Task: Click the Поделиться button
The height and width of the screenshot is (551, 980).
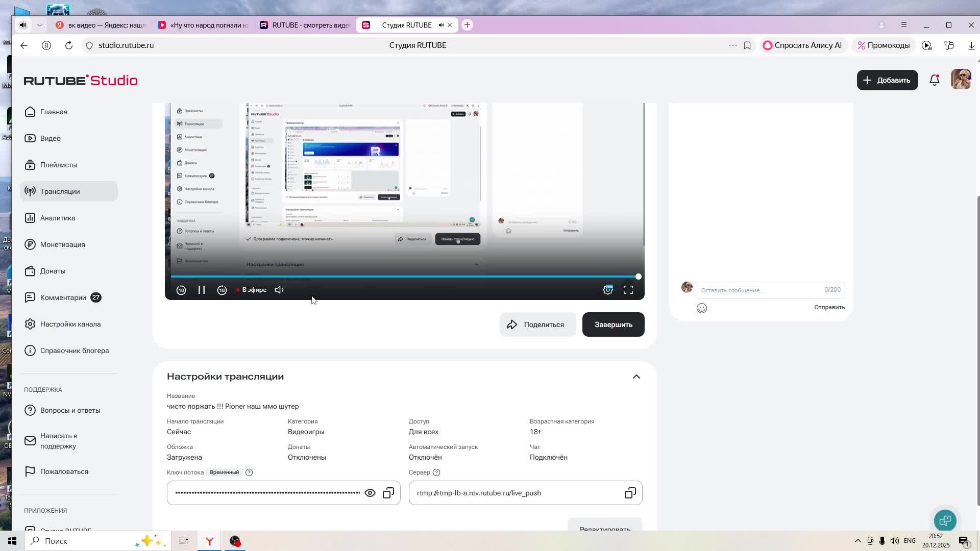Action: point(537,324)
